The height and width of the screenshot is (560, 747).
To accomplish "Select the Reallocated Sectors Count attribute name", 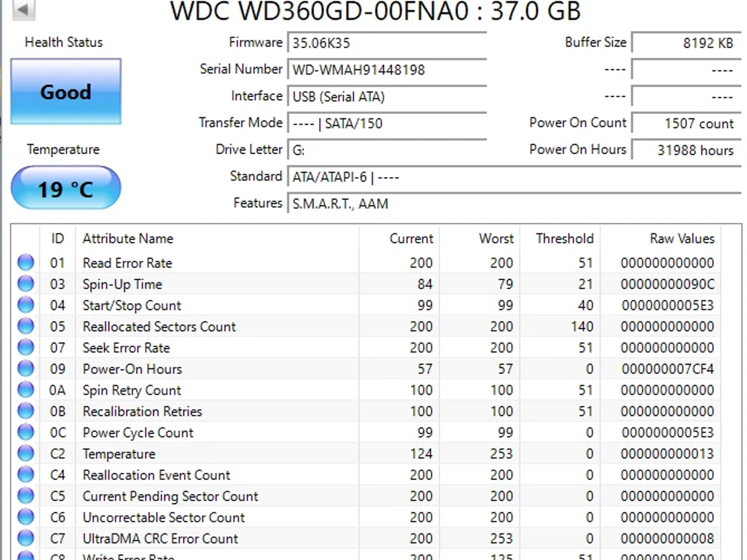I will (159, 326).
